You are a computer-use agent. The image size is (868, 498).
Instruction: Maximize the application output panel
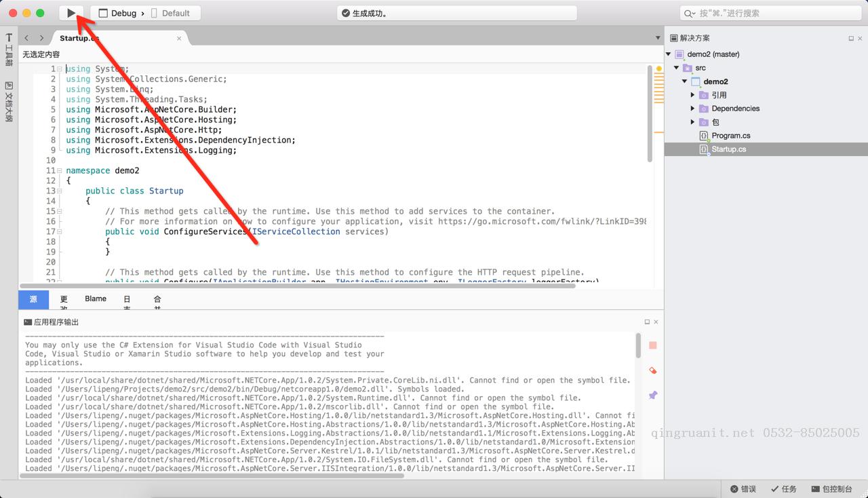click(x=647, y=322)
